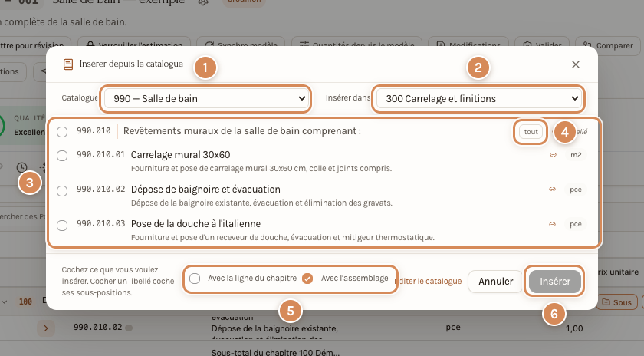Click the 1,00 quantity cell in background table
Image resolution: width=644 pixels, height=356 pixels.
tap(574, 328)
